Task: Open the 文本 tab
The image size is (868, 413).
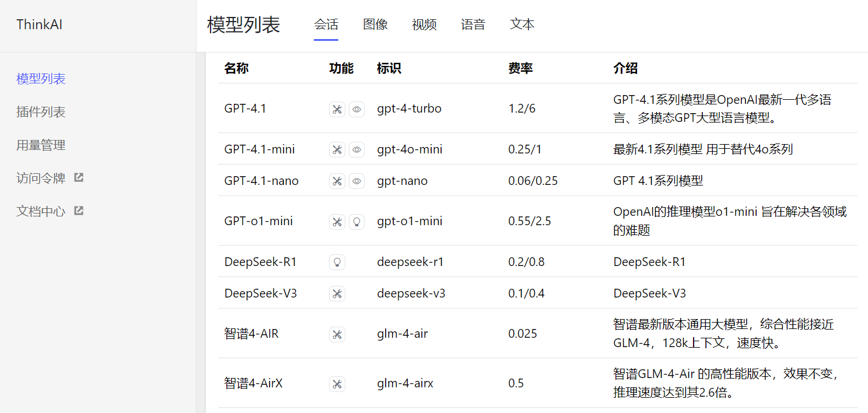Action: click(x=522, y=24)
